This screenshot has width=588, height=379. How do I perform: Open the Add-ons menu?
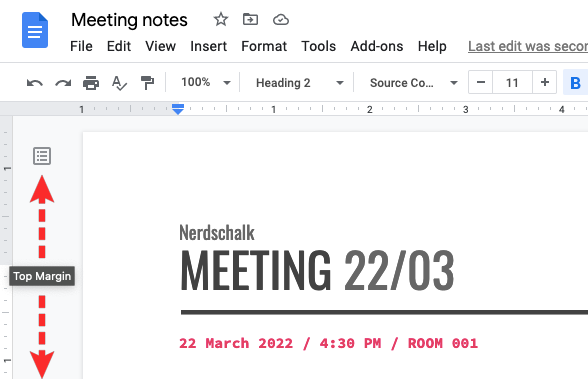click(x=377, y=46)
